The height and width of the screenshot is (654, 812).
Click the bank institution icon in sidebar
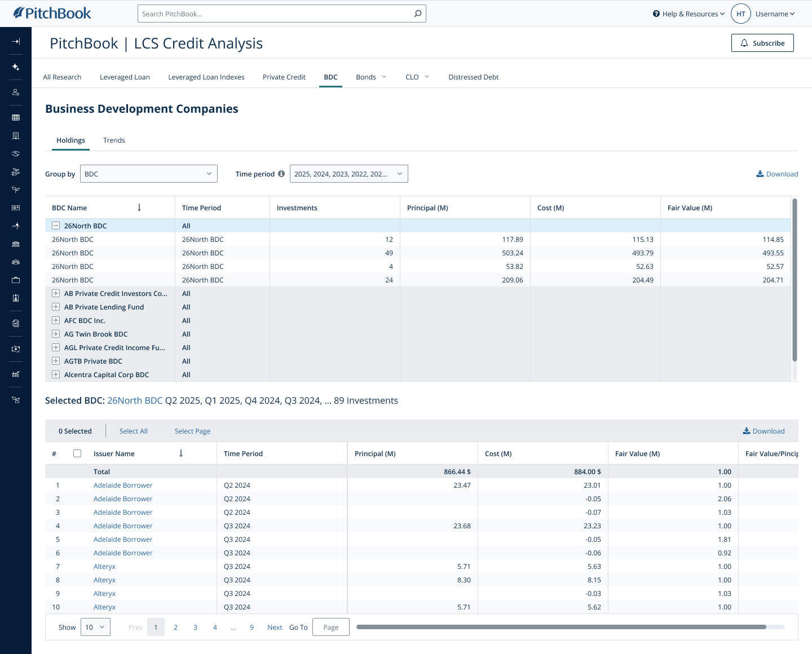click(x=16, y=244)
